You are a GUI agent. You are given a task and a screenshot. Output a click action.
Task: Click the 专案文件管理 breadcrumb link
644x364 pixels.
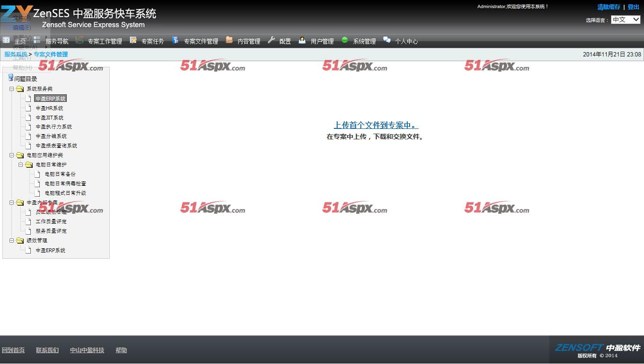(x=51, y=55)
